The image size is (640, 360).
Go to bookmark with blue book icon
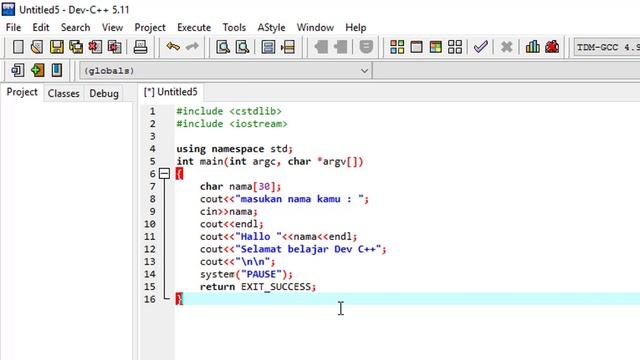[x=57, y=70]
